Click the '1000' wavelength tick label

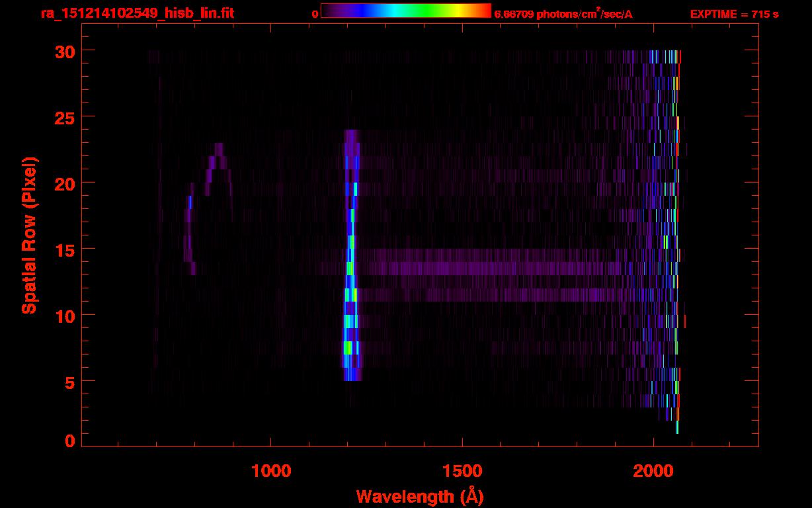(271, 471)
